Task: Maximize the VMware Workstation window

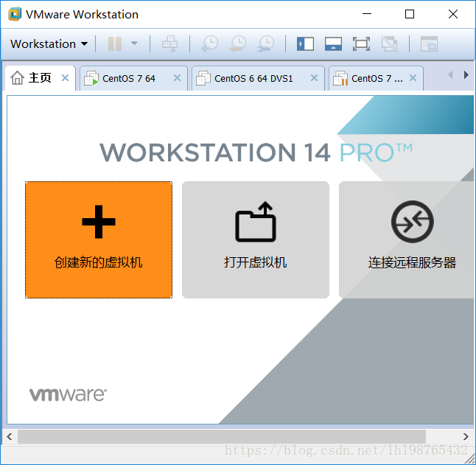Action: pos(410,14)
